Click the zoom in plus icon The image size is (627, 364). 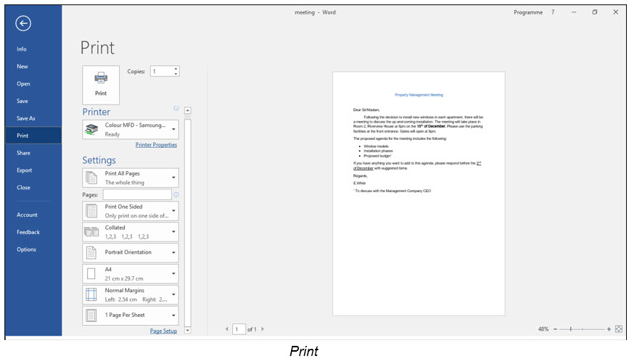coord(608,329)
